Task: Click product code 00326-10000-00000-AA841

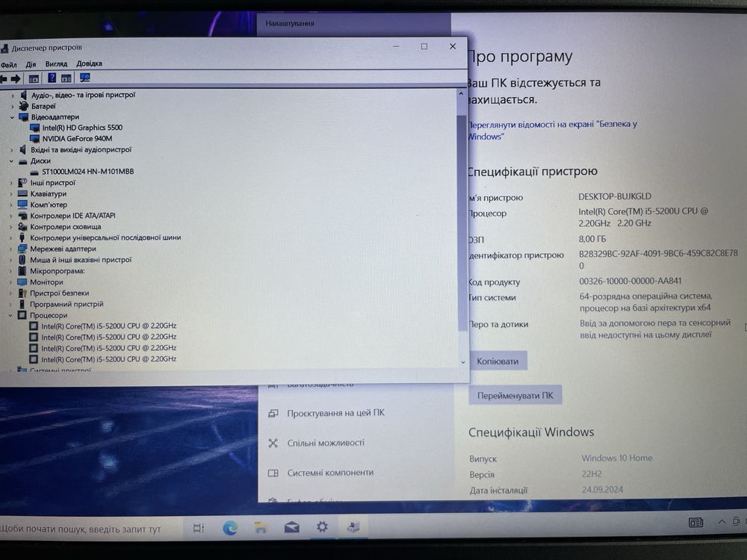Action: (630, 281)
